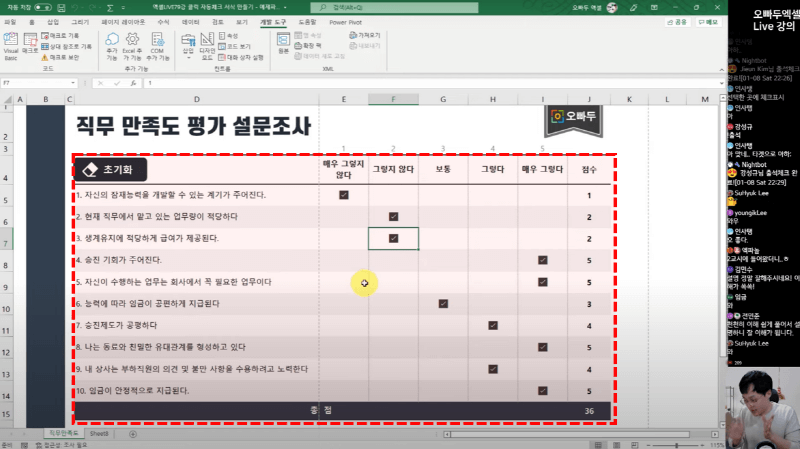Switch to Normal view in status bar

[x=598, y=445]
